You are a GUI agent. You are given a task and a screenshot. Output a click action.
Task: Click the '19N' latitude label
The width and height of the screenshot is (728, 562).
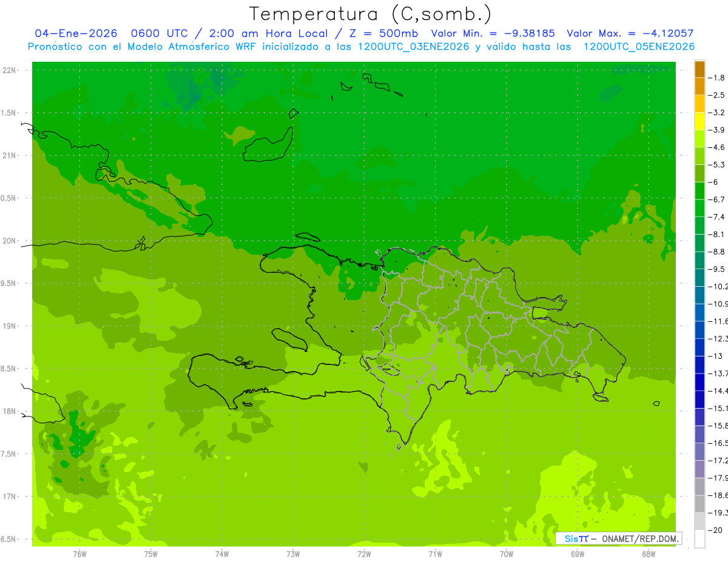pyautogui.click(x=9, y=326)
